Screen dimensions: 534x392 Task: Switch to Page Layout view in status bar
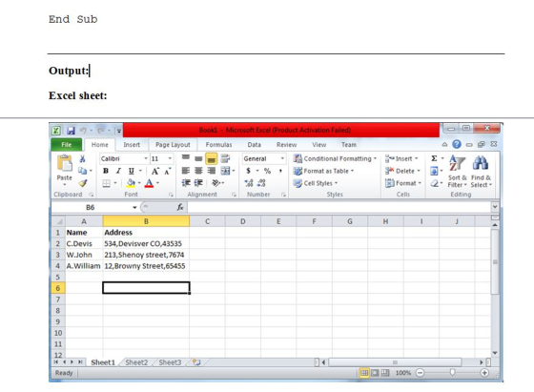click(x=375, y=373)
